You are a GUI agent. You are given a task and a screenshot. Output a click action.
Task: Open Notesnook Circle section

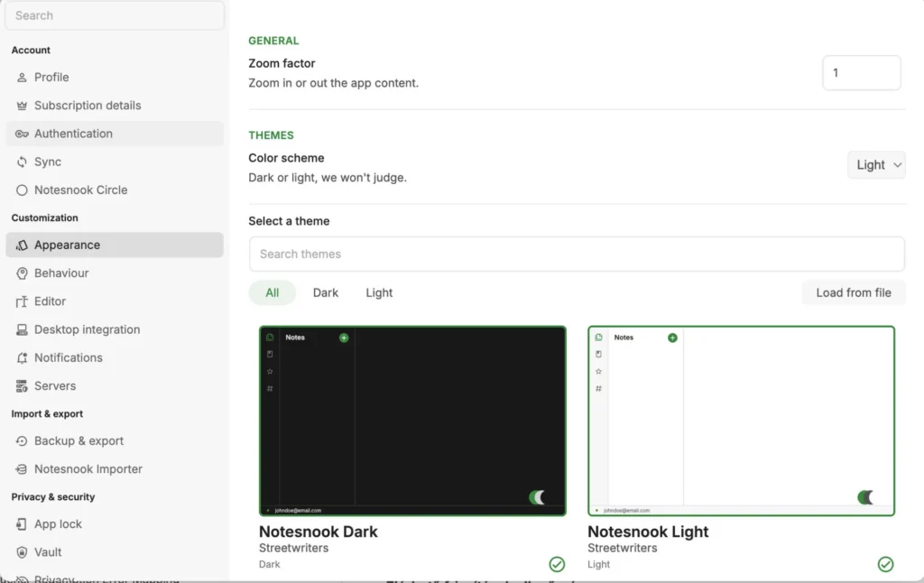click(115, 190)
